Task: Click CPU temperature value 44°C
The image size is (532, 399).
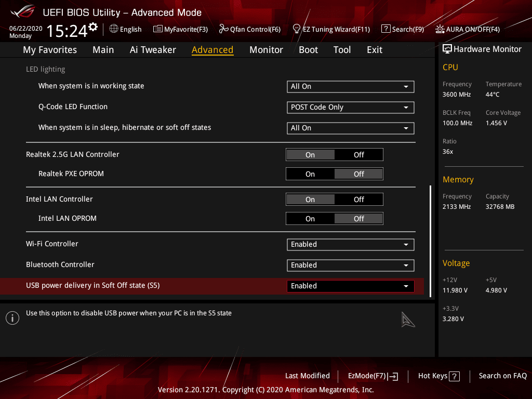Action: click(x=493, y=95)
